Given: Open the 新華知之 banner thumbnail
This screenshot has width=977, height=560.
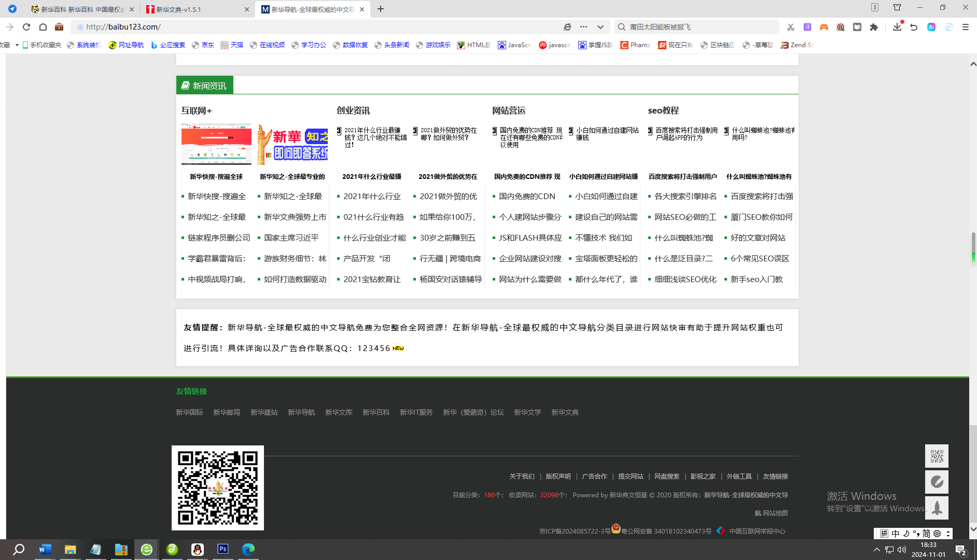Looking at the screenshot, I should pos(292,144).
